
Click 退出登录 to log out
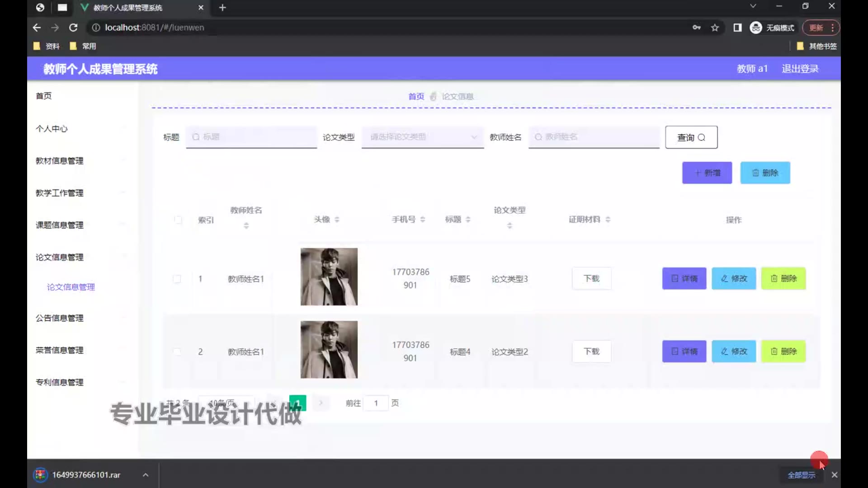[800, 69]
